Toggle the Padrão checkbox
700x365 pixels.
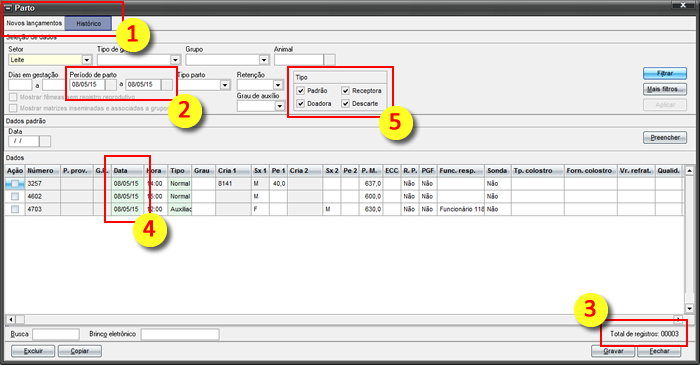301,91
